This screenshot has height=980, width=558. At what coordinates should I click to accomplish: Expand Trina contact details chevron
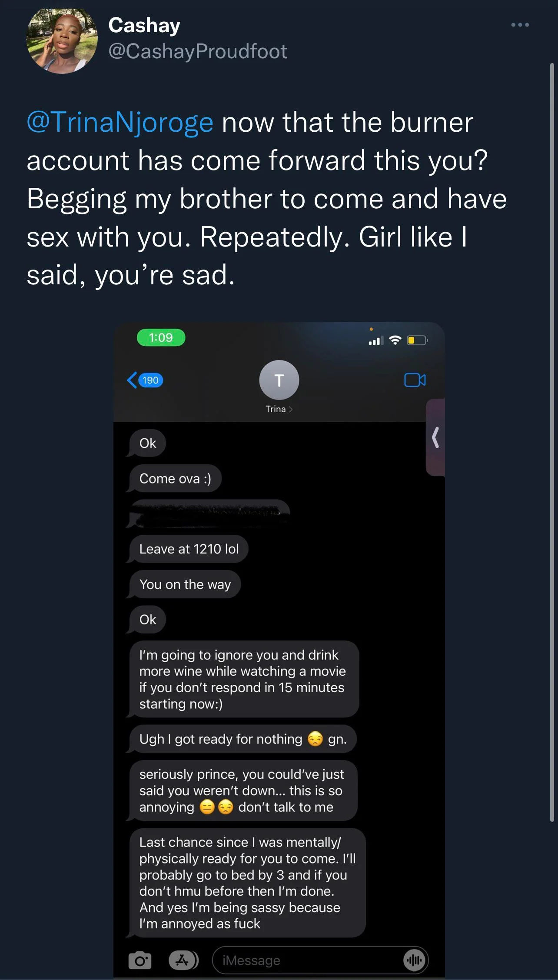click(x=291, y=409)
